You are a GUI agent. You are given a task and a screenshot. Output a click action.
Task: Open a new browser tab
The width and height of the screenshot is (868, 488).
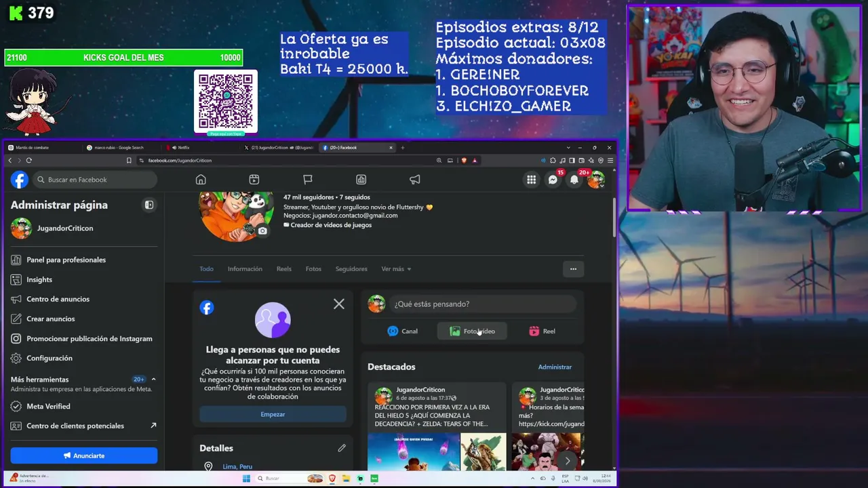click(402, 148)
